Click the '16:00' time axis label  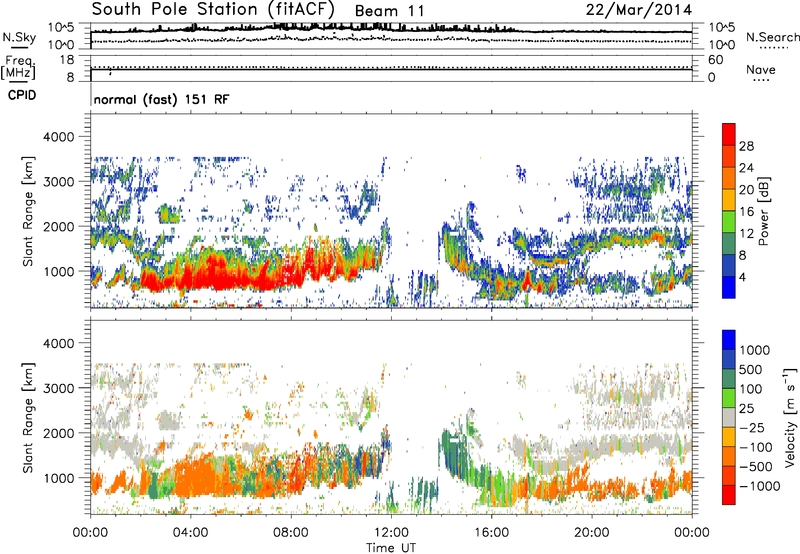point(491,533)
